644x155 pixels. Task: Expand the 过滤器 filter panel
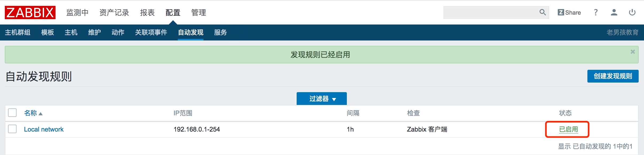click(x=322, y=99)
